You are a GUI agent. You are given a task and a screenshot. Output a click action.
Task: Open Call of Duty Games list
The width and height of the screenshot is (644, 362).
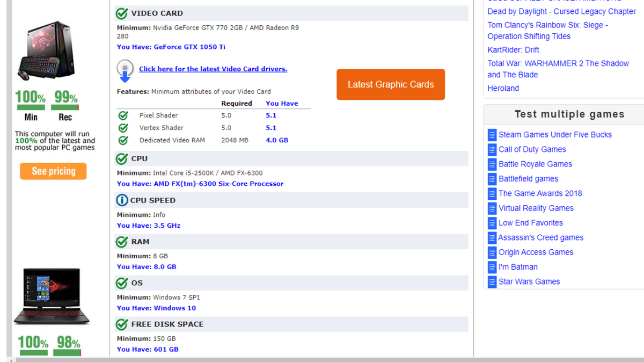click(x=532, y=149)
